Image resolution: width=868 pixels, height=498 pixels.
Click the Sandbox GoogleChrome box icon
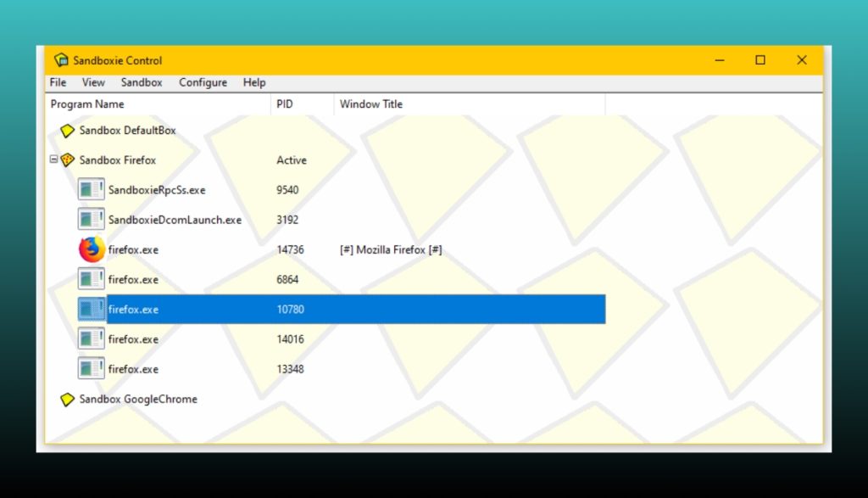tap(68, 399)
